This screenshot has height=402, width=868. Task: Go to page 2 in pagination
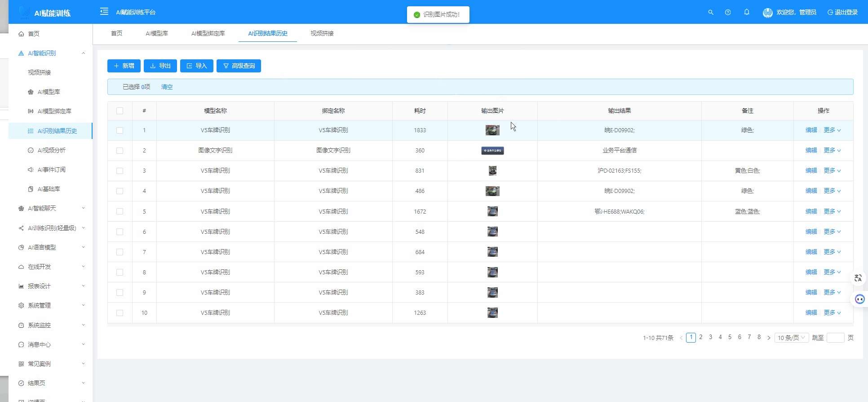pyautogui.click(x=701, y=337)
